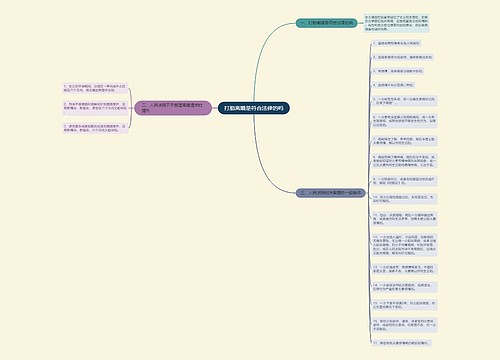Select item 10 under branch 三
Screen dimensions: 500x360
coord(404,199)
